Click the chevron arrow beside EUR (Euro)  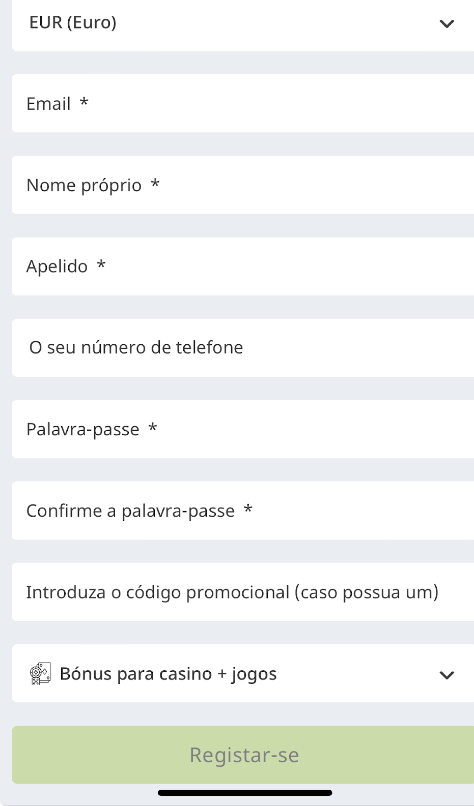(447, 24)
